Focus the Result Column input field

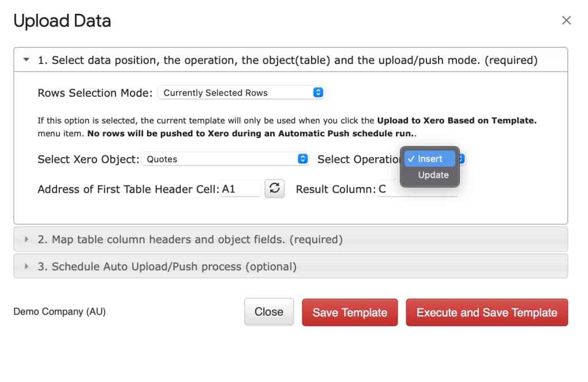coord(417,189)
